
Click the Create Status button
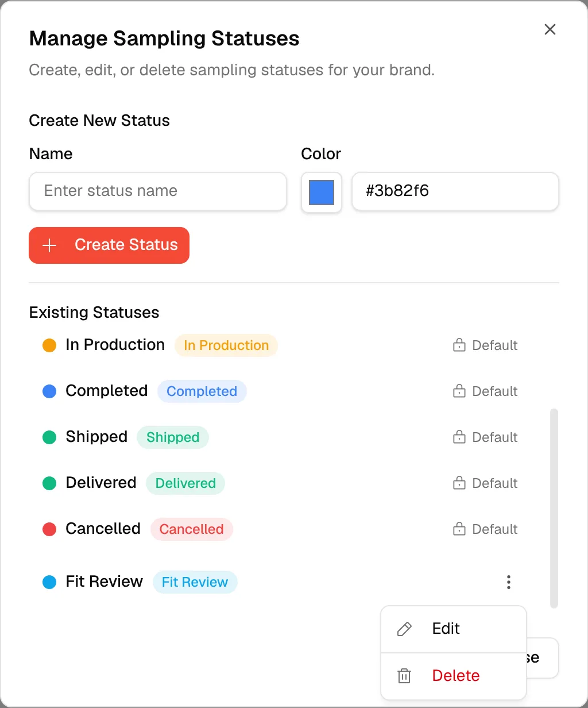109,245
